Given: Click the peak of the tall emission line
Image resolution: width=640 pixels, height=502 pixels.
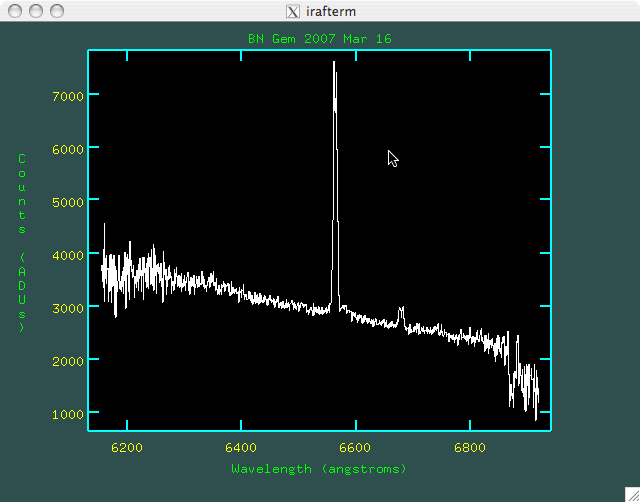Looking at the screenshot, I should coord(334,62).
